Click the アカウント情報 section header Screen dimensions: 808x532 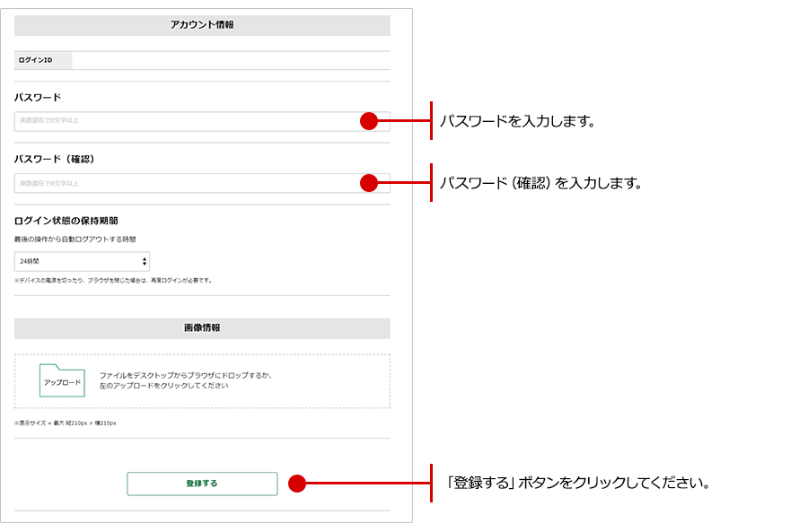point(202,25)
